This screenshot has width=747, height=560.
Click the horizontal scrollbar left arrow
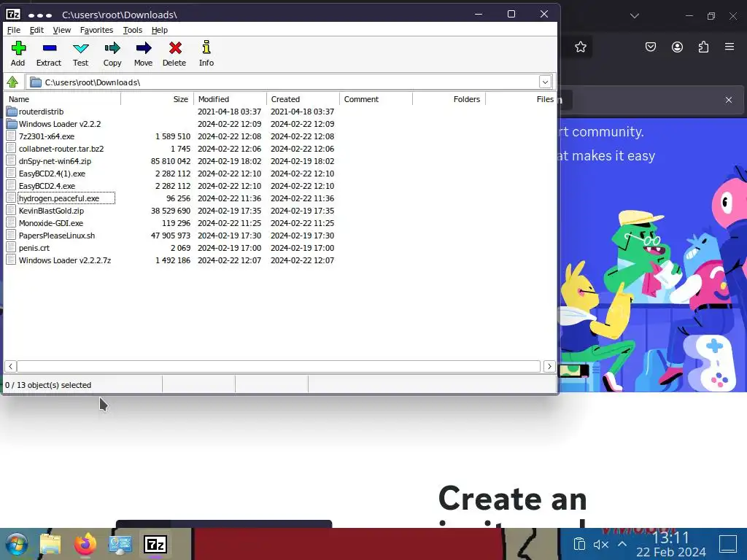10,366
